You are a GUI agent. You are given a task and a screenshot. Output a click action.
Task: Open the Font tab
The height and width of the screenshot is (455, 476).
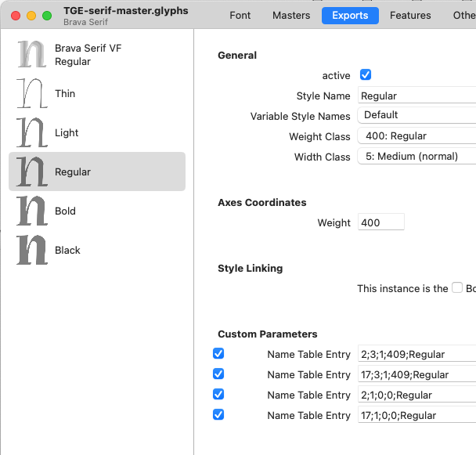click(x=240, y=16)
